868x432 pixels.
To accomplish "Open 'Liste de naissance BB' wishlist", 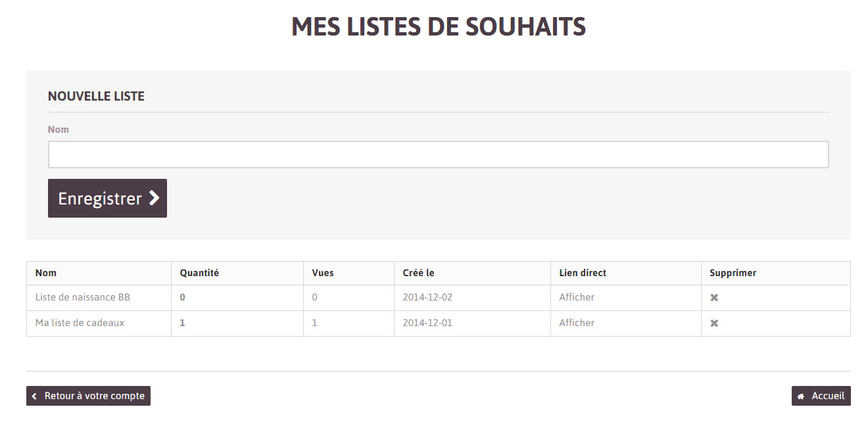I will point(83,297).
